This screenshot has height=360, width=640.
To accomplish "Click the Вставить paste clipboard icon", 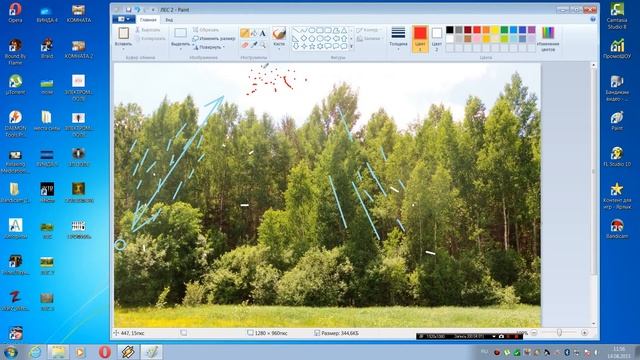I will (123, 33).
